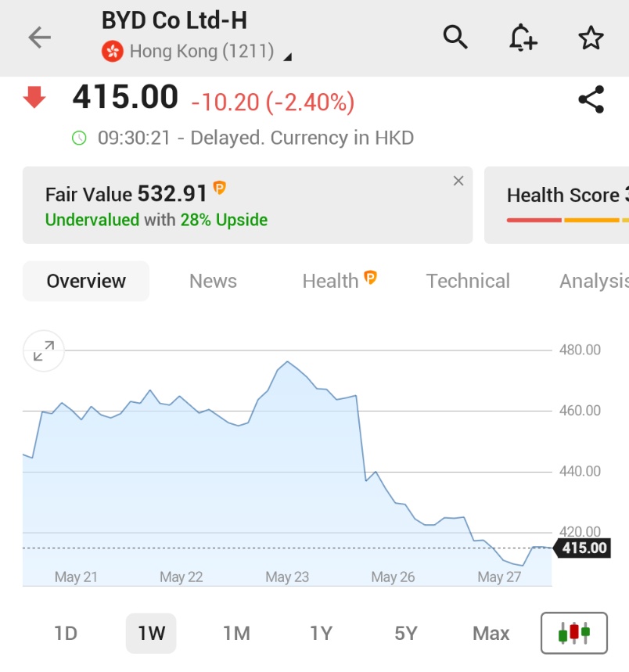Add a price alert with bell icon

pos(523,38)
